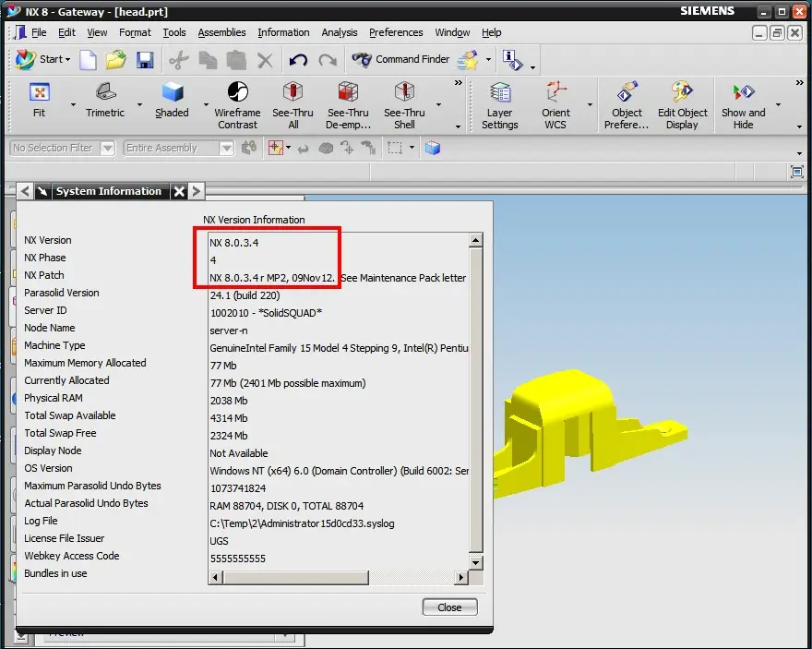The image size is (812, 649).
Task: Select the 'NX 8.0.3.4' version value
Action: [234, 243]
